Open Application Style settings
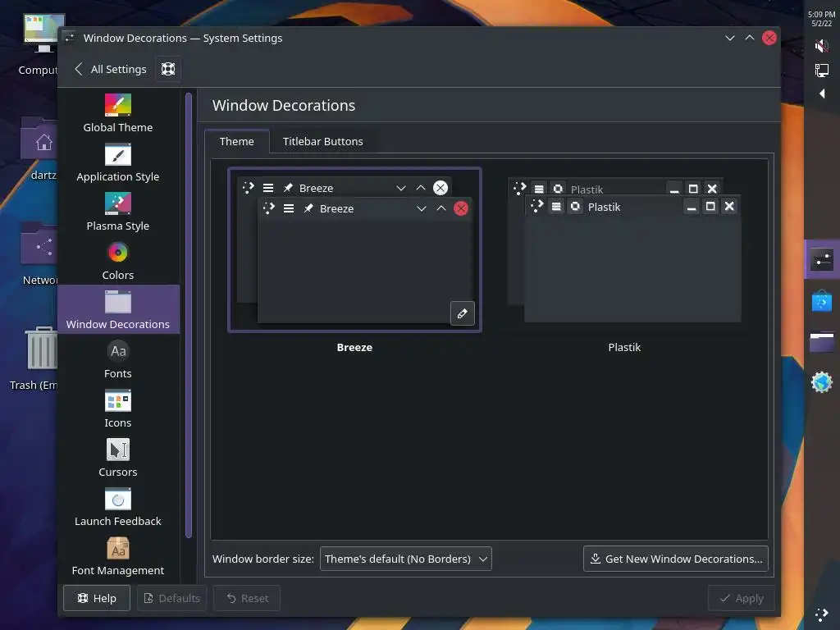This screenshot has height=630, width=840. point(118,162)
